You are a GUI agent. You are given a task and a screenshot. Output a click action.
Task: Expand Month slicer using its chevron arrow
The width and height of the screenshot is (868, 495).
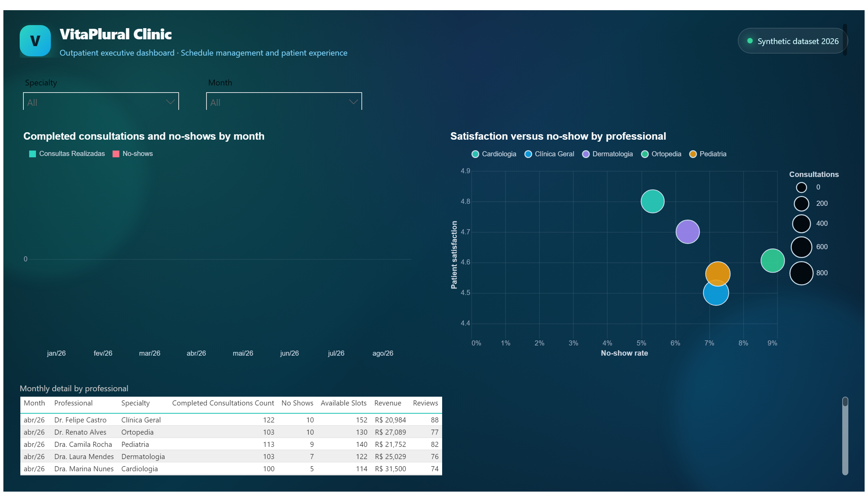click(x=353, y=102)
